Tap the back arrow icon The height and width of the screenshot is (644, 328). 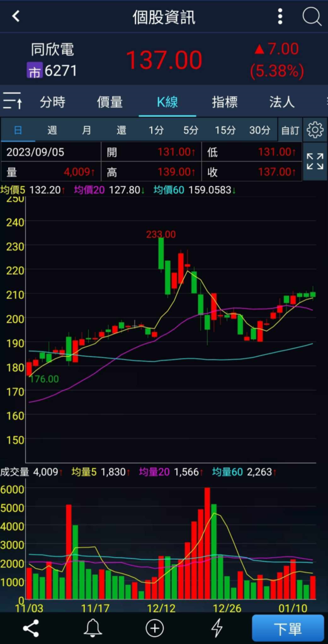(x=16, y=16)
